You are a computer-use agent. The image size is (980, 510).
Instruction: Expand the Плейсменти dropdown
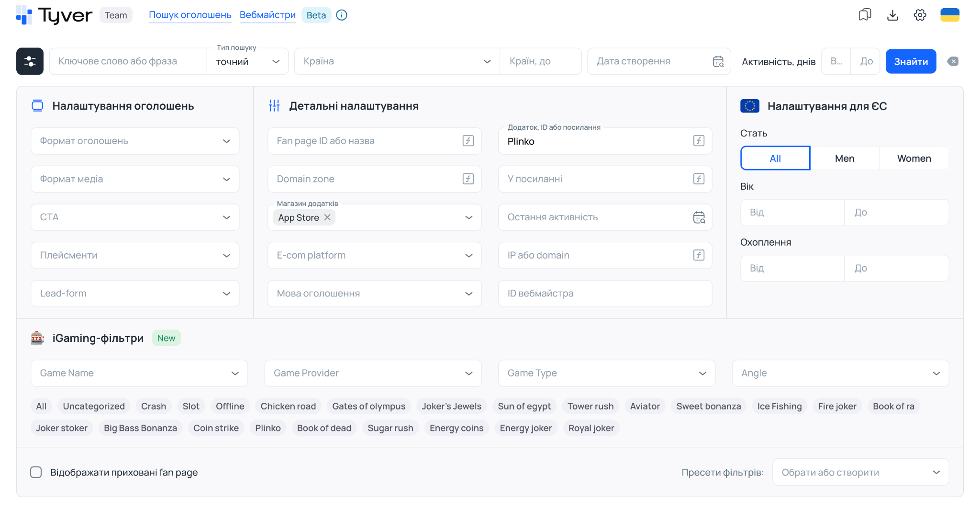135,255
